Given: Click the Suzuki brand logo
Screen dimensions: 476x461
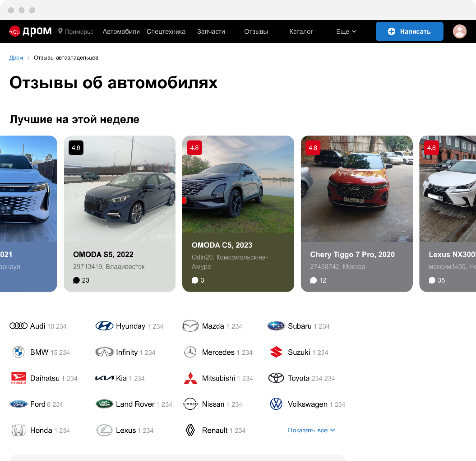Looking at the screenshot, I should pyautogui.click(x=276, y=352).
